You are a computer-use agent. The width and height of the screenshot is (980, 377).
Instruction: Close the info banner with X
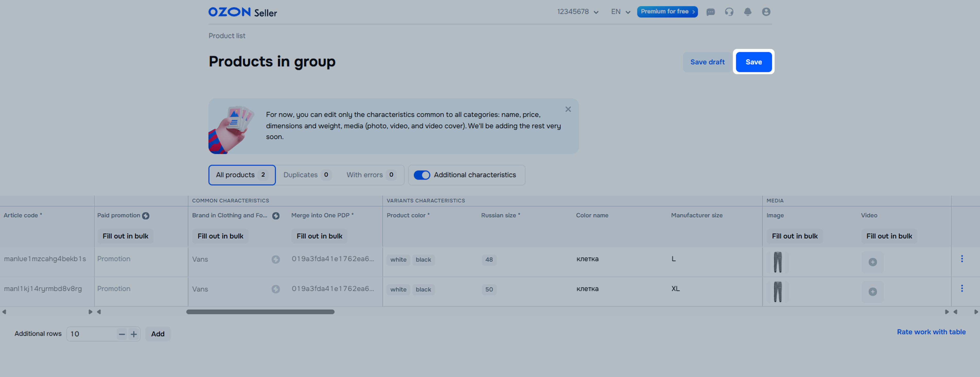coord(568,109)
